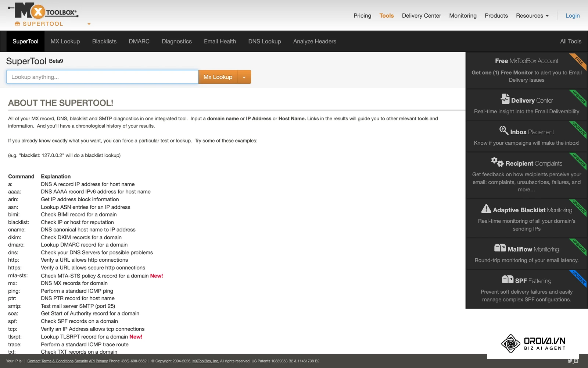
Task: Switch to the Email Health tab
Action: click(220, 41)
